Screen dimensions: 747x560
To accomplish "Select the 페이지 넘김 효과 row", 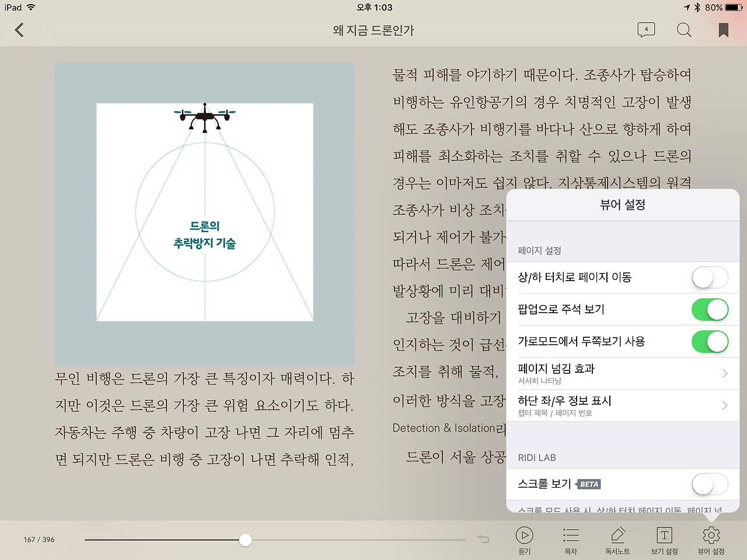I will point(623,373).
